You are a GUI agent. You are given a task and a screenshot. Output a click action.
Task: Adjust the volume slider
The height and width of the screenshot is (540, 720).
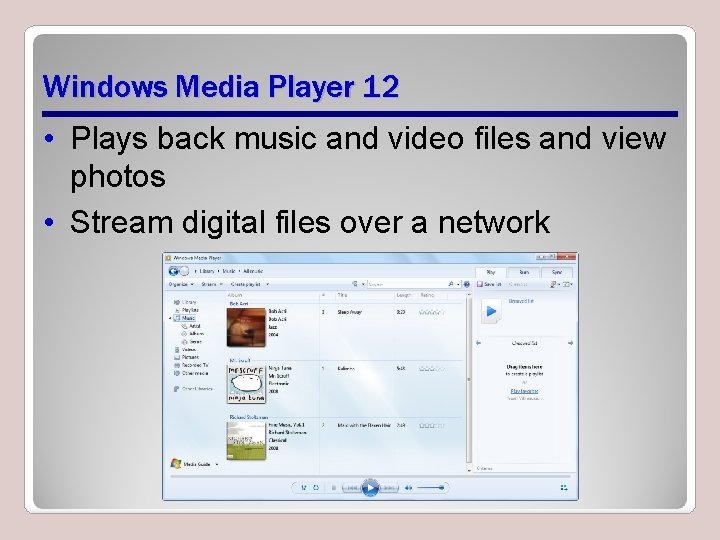click(430, 488)
